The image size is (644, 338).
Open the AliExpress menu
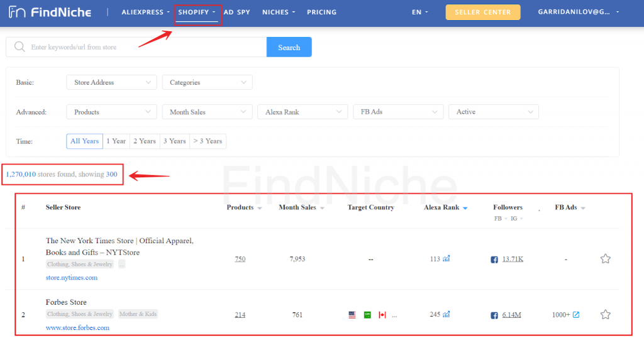point(145,13)
